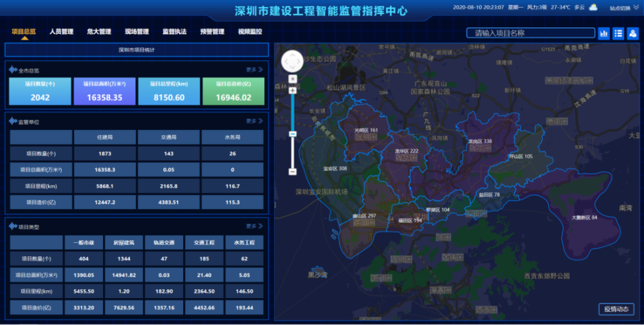Open the 视频监控 tab
The width and height of the screenshot is (644, 325).
coord(250,32)
